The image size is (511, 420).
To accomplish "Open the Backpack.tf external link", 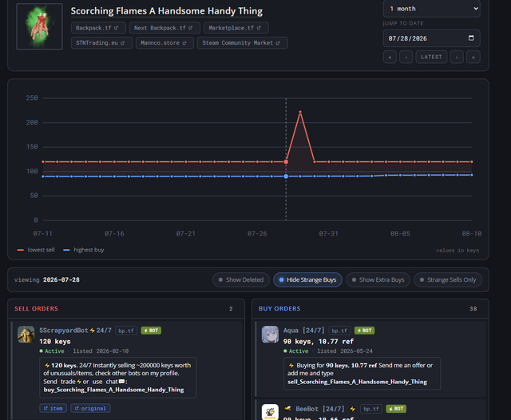I will click(98, 28).
